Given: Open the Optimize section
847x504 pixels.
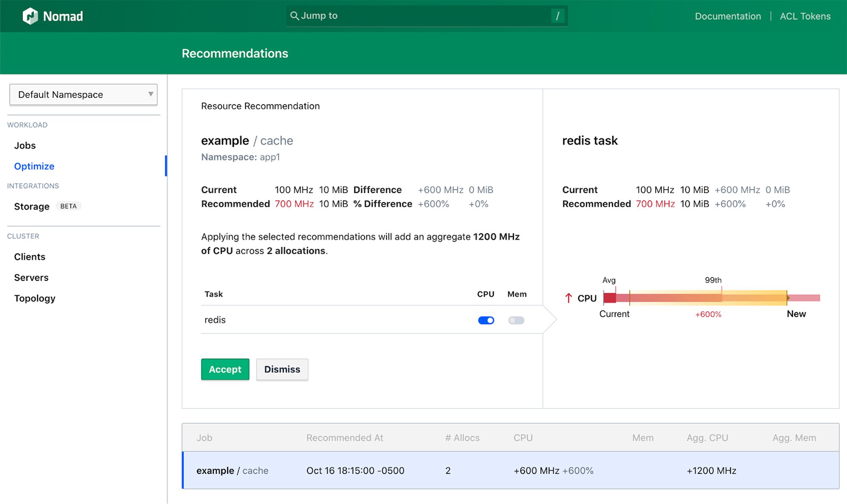Looking at the screenshot, I should [34, 166].
